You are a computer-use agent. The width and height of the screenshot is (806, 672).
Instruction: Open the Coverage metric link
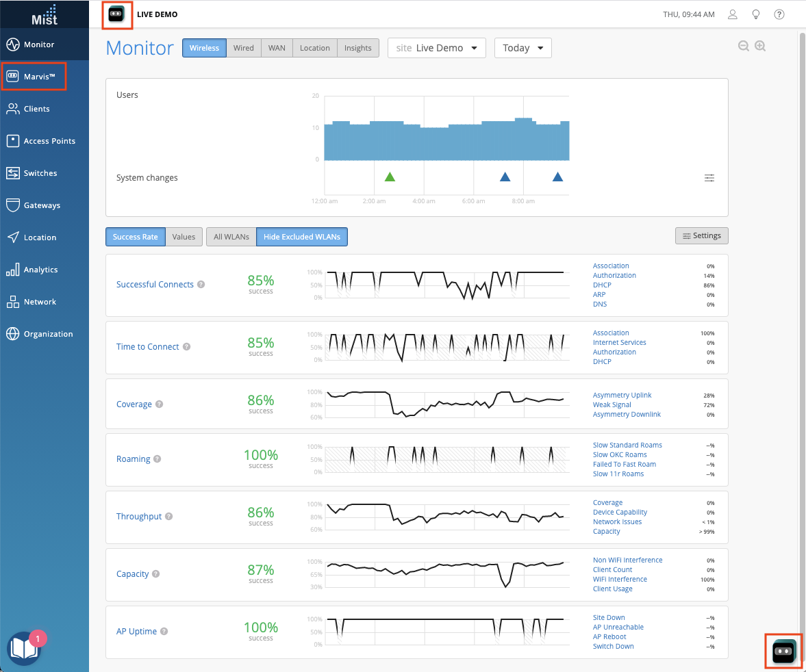click(134, 404)
